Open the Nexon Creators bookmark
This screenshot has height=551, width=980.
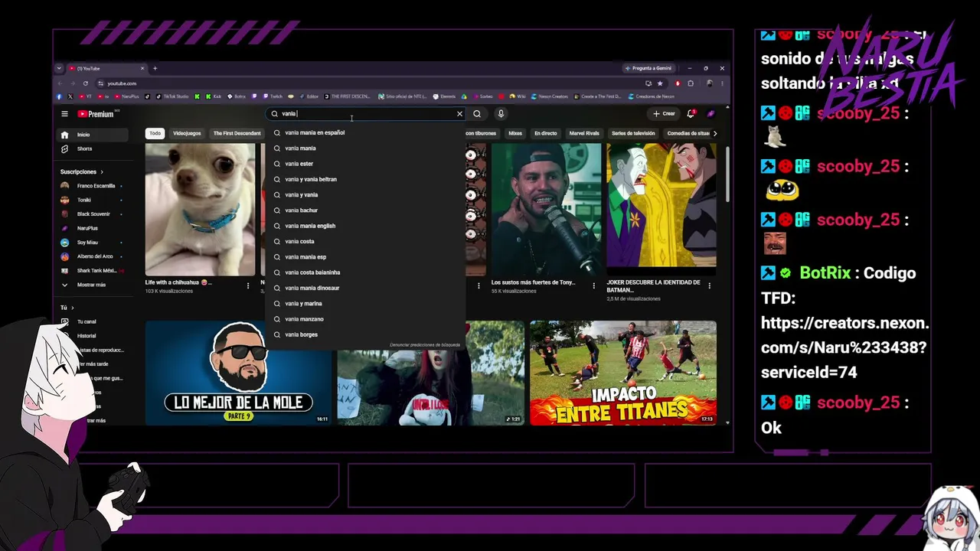point(549,96)
